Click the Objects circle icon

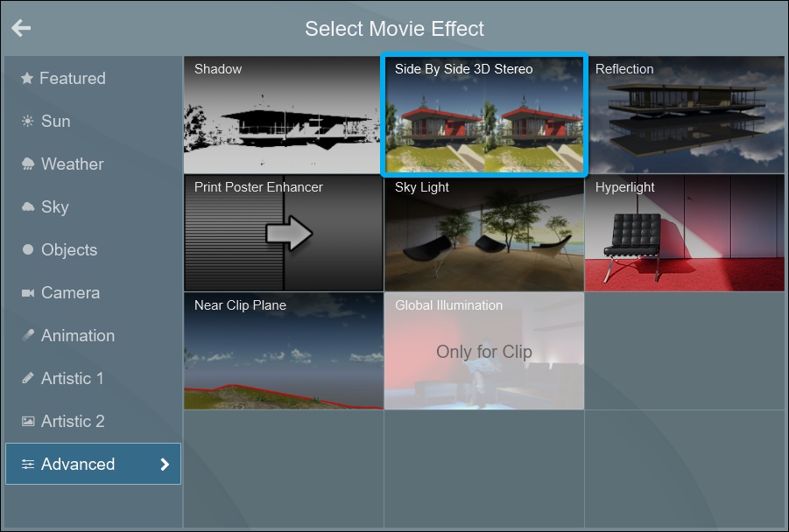tap(28, 250)
